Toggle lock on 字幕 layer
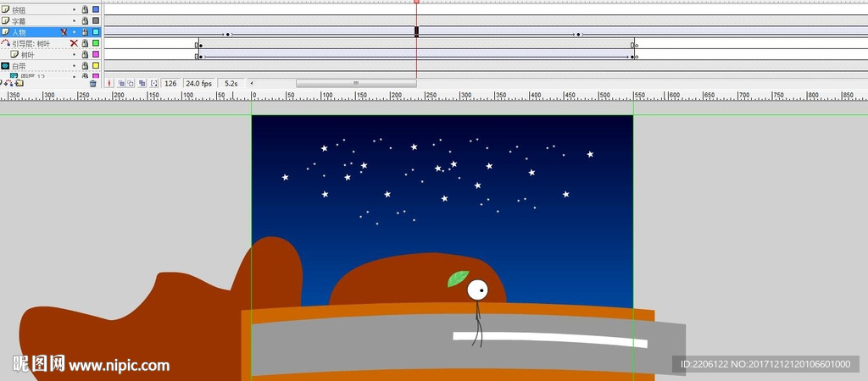 point(85,20)
